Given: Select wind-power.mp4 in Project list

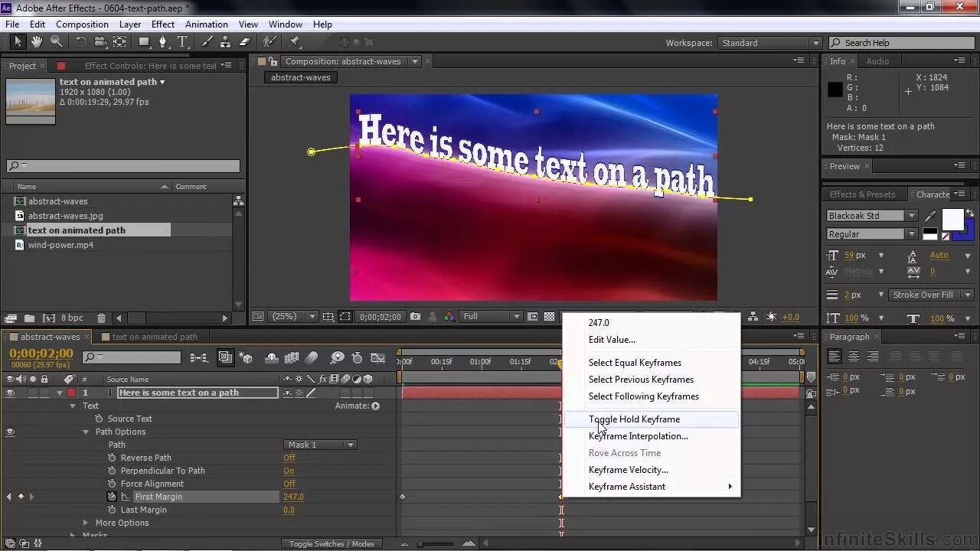Looking at the screenshot, I should pos(60,245).
